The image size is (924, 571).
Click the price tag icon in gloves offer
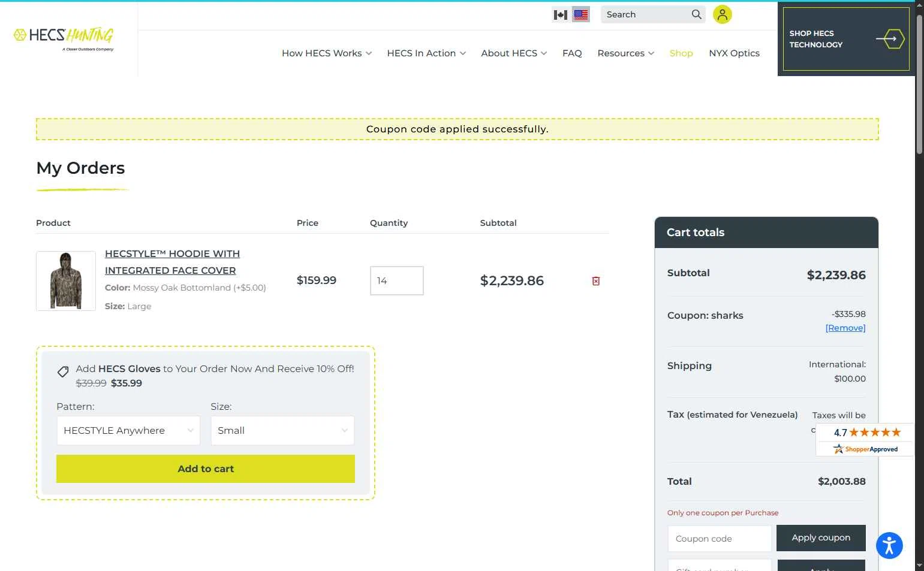pyautogui.click(x=63, y=372)
